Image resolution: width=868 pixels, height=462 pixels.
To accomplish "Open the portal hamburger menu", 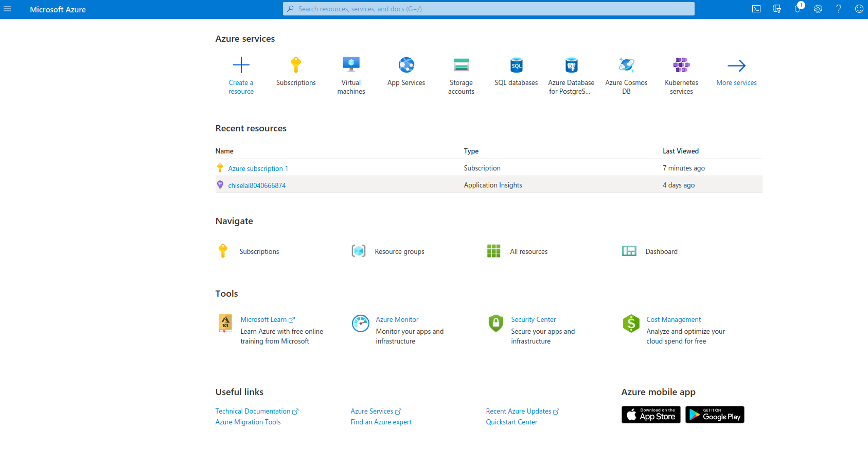I will click(7, 9).
